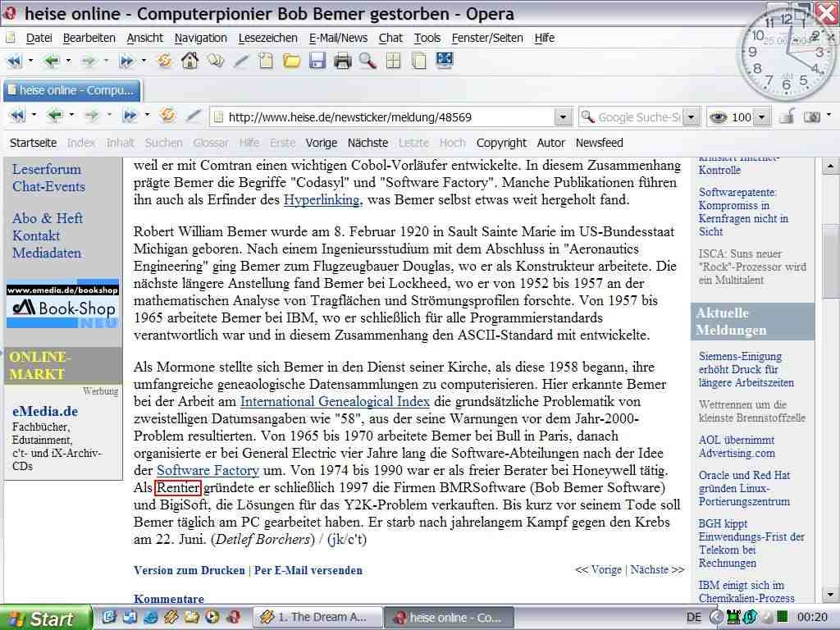
Task: Click the Fast Forward icon in the main toolbar
Action: pos(126,61)
